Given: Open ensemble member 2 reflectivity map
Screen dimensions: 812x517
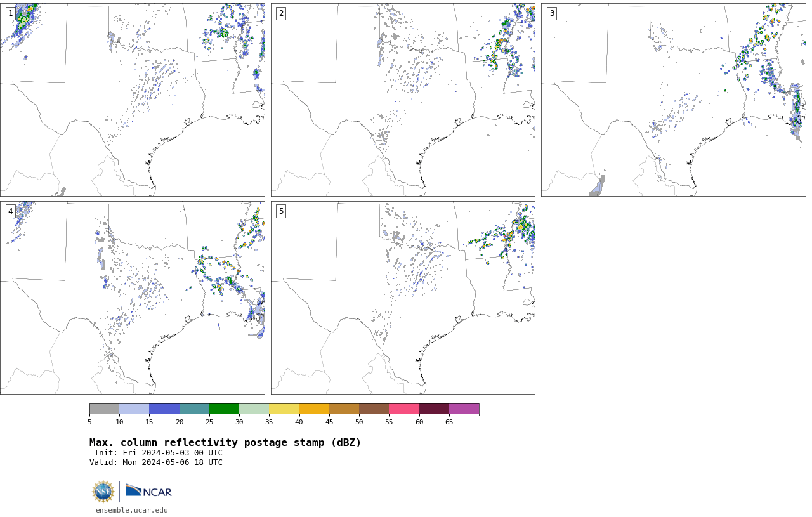Looking at the screenshot, I should coord(403,100).
